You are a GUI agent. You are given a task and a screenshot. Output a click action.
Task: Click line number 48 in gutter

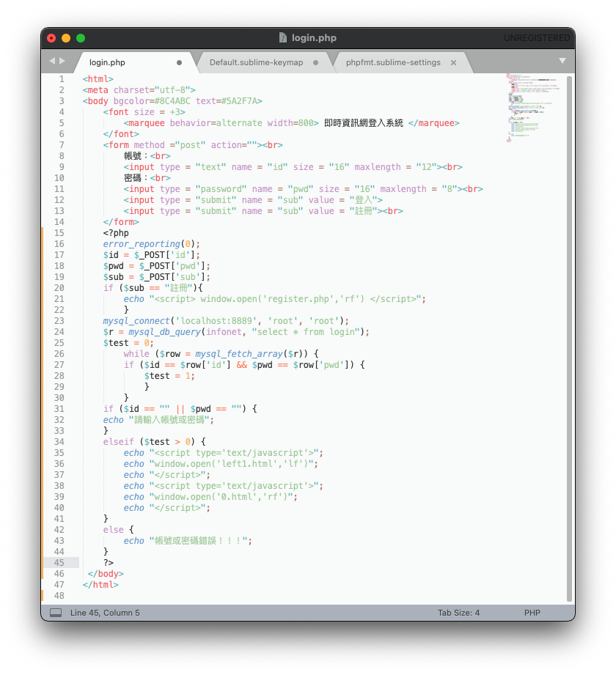click(59, 595)
